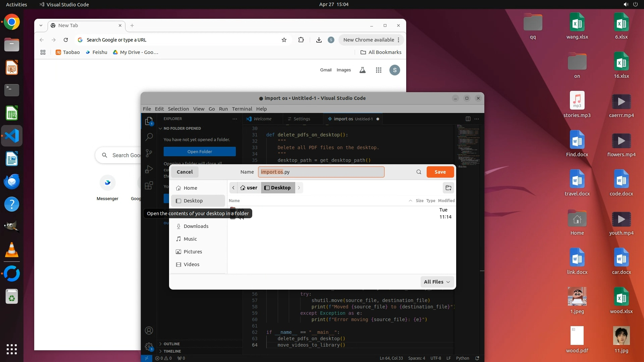
Task: Bookmark this tab with the star icon
Action: click(x=284, y=40)
